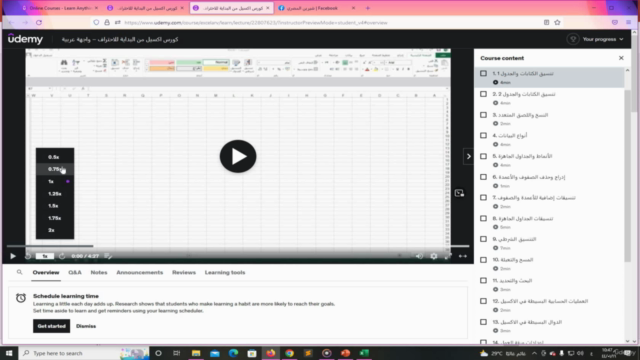The height and width of the screenshot is (360, 640).
Task: Click the forward five seconds icon
Action: pyautogui.click(x=62, y=256)
